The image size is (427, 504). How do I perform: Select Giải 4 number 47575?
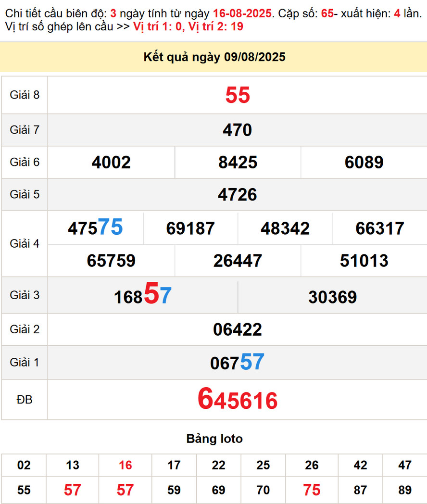click(x=95, y=228)
